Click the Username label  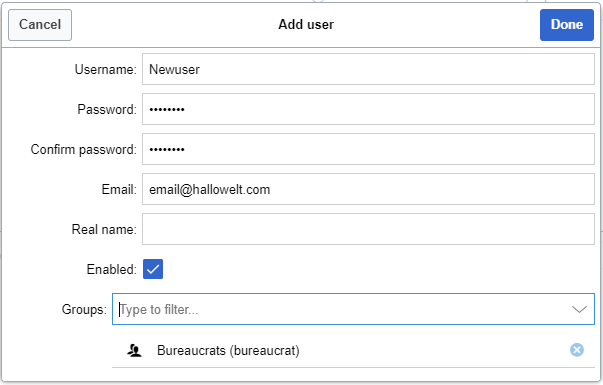click(105, 70)
